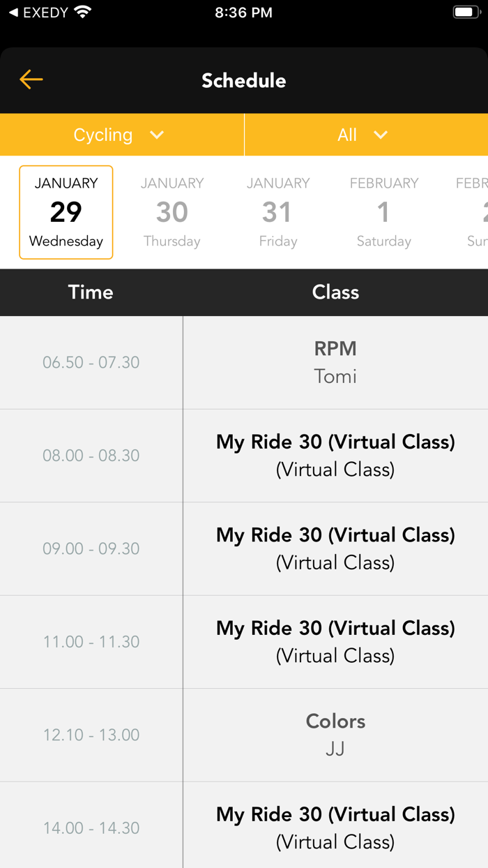
Task: Tap the battery status icon
Action: pos(465,13)
